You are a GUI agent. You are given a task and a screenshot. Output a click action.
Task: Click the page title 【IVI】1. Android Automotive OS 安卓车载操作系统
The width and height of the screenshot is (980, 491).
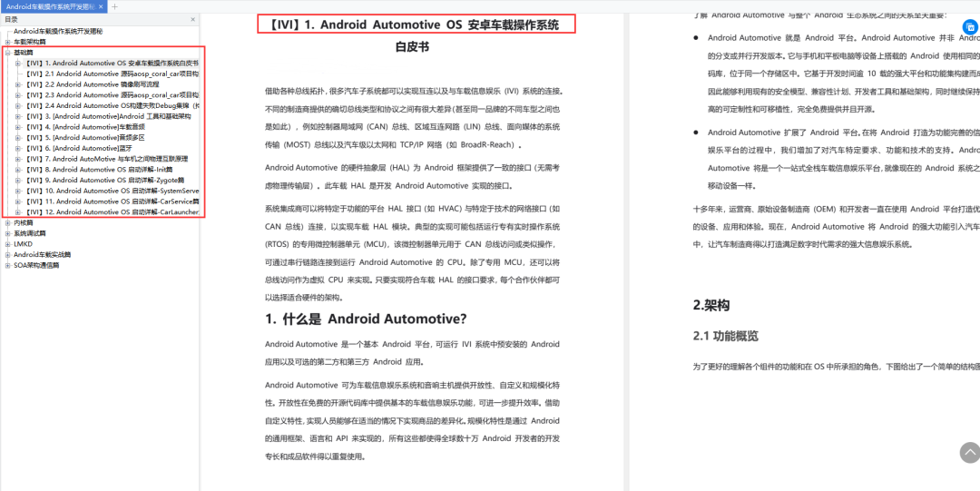coord(415,25)
